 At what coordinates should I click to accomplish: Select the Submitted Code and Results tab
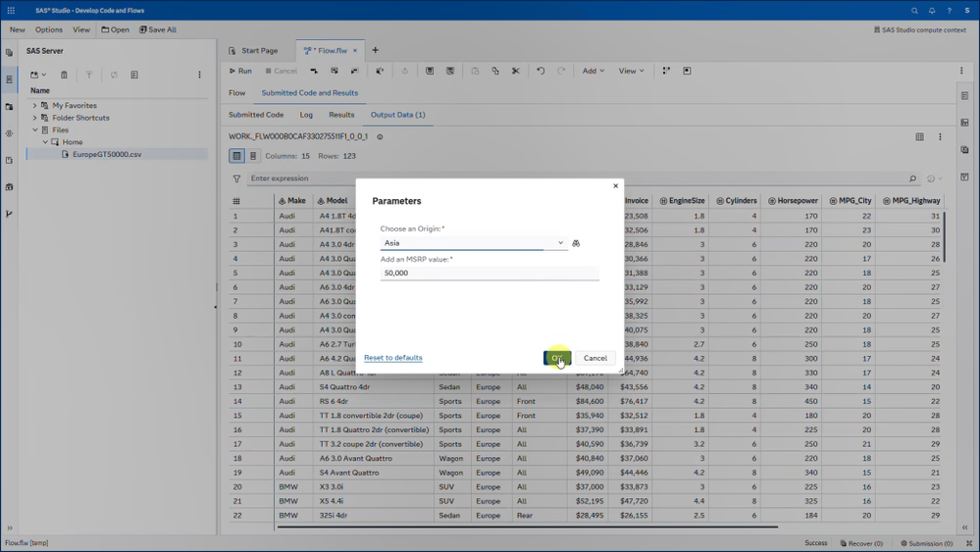[310, 93]
